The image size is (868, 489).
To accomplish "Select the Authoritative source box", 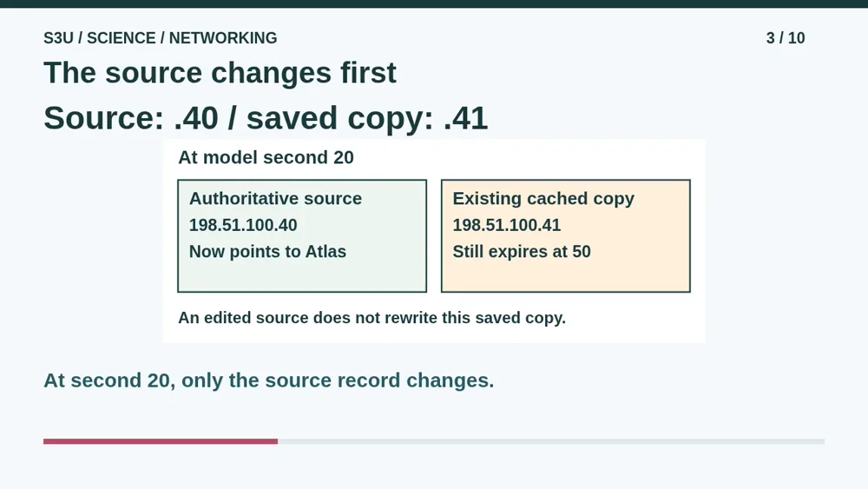I will 302,235.
